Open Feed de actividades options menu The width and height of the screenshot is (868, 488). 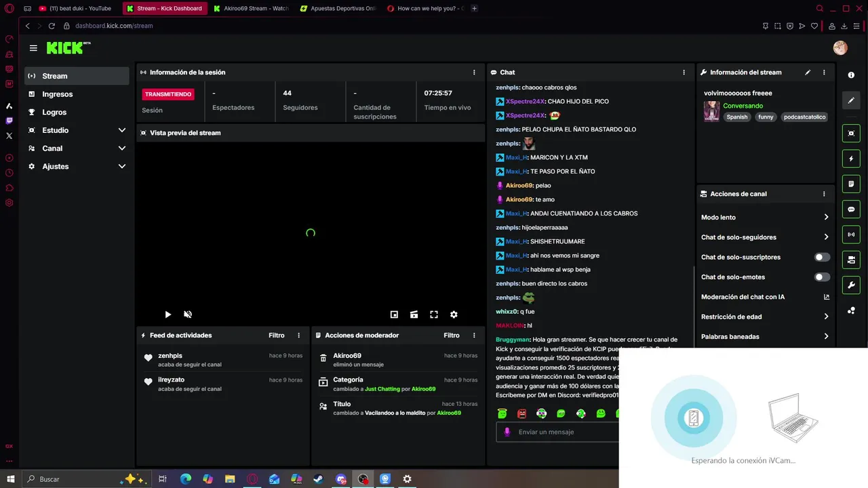tap(298, 335)
